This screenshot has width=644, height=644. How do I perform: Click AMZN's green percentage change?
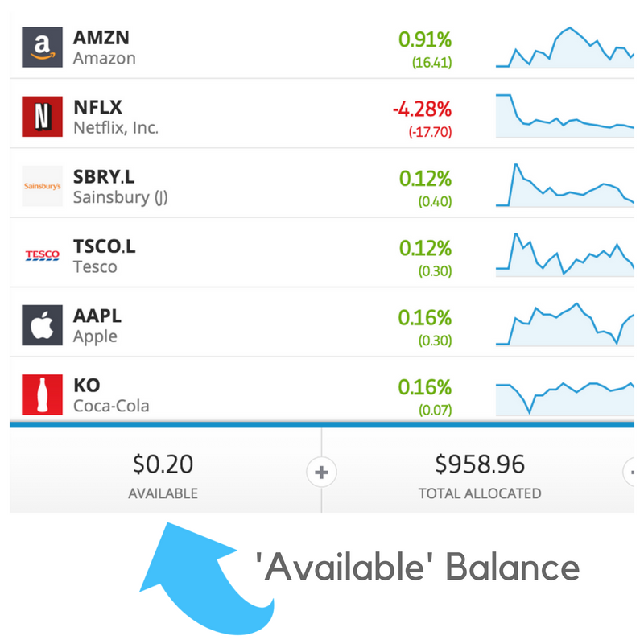coord(426,39)
